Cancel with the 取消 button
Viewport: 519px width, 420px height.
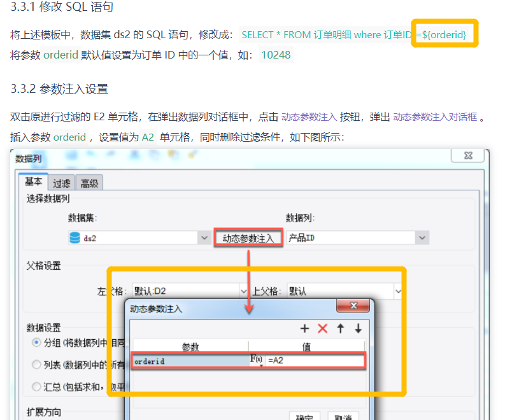343,416
